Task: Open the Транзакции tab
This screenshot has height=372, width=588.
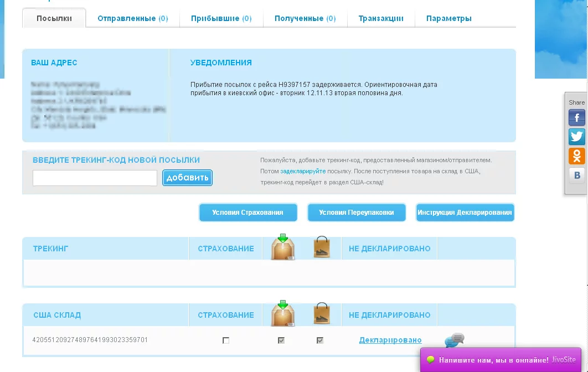Action: [x=381, y=18]
